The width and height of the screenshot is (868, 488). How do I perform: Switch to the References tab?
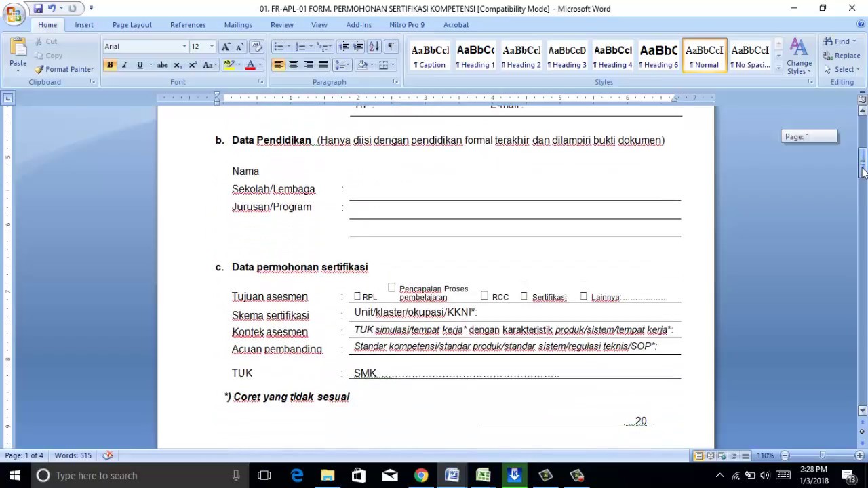pos(188,25)
